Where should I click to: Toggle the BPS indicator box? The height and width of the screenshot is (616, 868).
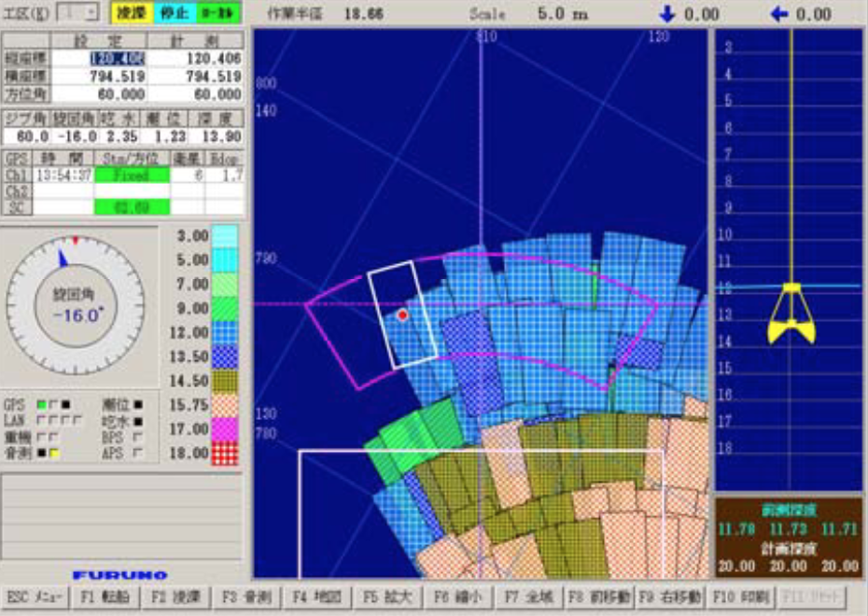coord(138,437)
